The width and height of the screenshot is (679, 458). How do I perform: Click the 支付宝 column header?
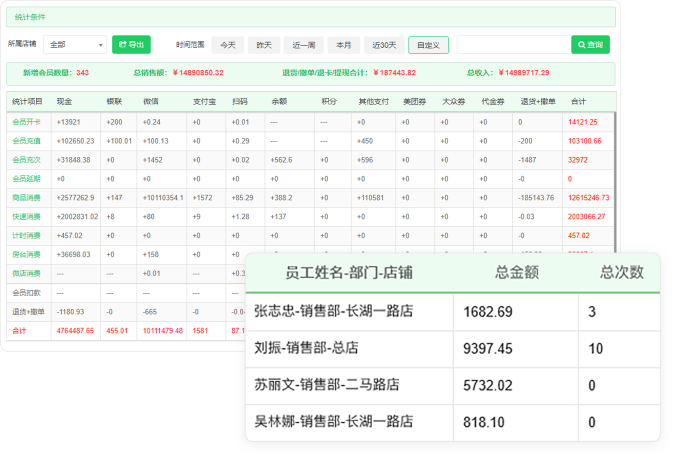point(204,102)
